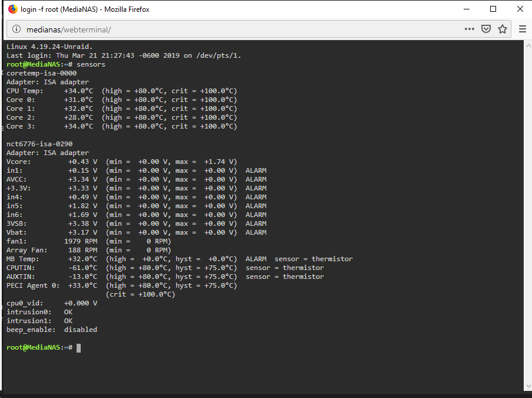
Task: Click the 'Core 3:' label
Action: click(21, 126)
